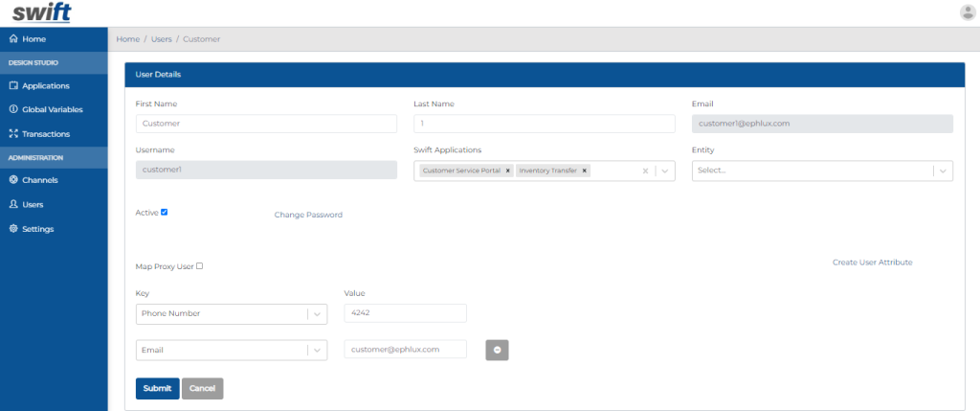Image resolution: width=980 pixels, height=411 pixels.
Task: Click the Swift logo
Action: tap(41, 12)
